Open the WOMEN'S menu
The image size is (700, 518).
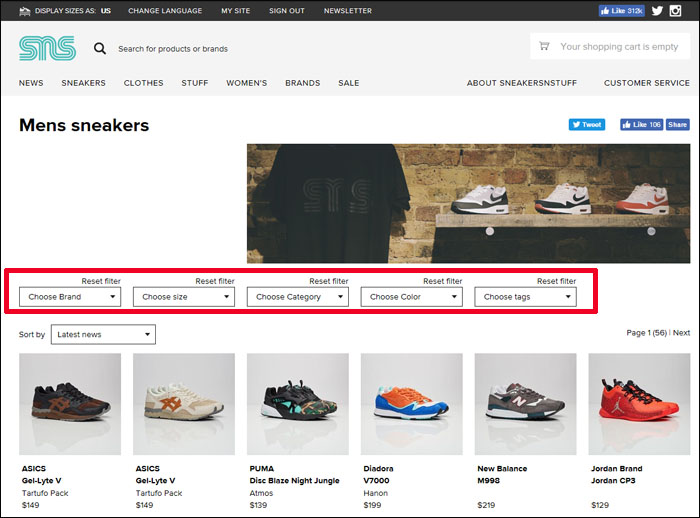246,83
